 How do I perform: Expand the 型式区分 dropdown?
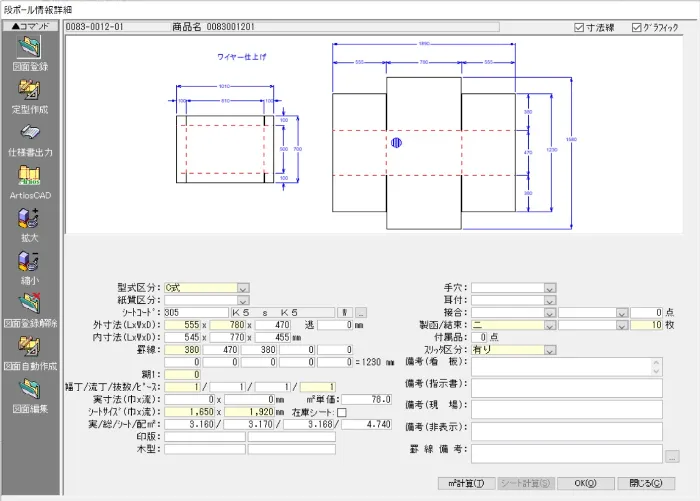pyautogui.click(x=243, y=287)
